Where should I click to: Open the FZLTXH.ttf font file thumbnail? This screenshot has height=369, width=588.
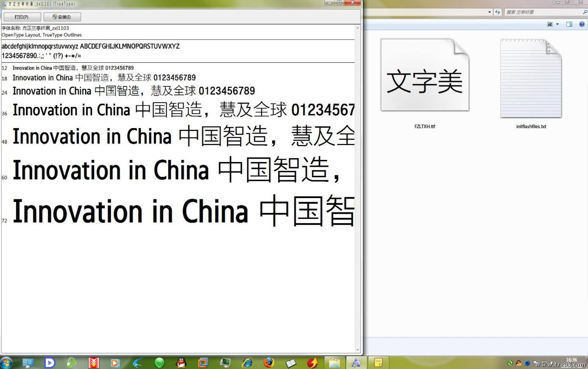click(425, 75)
